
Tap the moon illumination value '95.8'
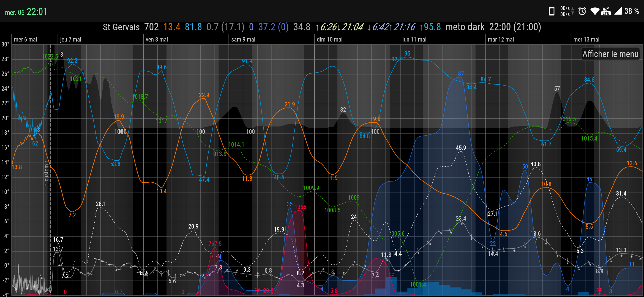pos(432,27)
